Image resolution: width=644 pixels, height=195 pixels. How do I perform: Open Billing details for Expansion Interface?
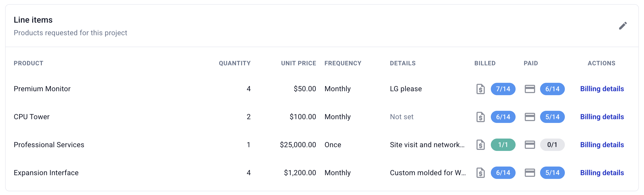[x=602, y=173]
